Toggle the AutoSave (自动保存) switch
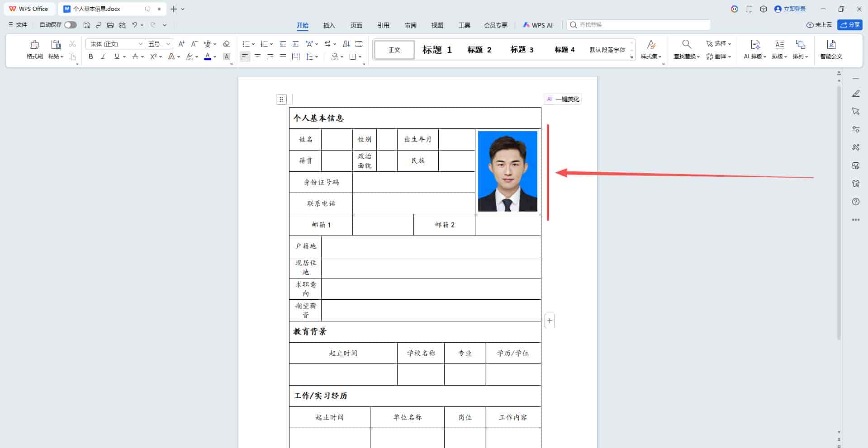Image resolution: width=868 pixels, height=448 pixels. pyautogui.click(x=70, y=25)
